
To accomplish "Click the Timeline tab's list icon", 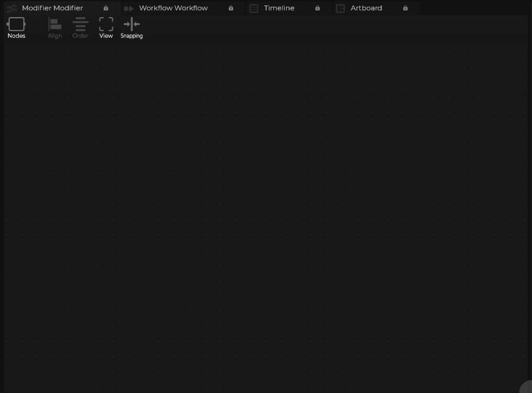I will [254, 9].
